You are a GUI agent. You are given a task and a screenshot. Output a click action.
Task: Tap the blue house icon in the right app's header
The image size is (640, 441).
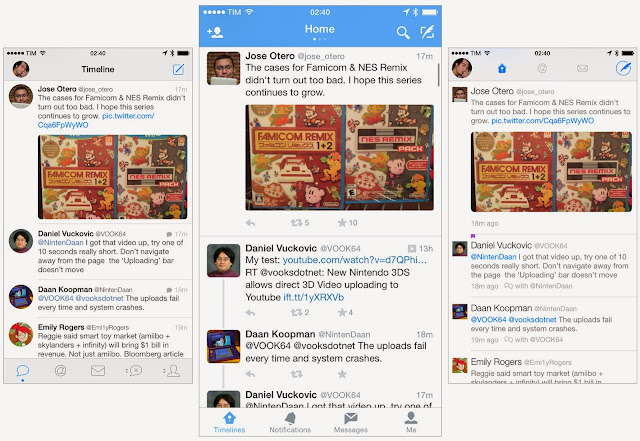click(x=502, y=69)
